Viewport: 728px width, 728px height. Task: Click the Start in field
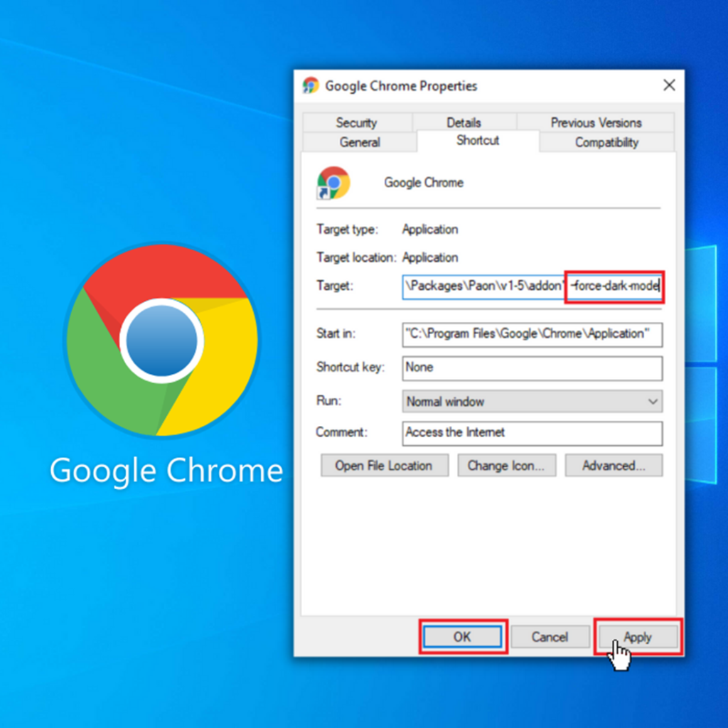click(x=532, y=334)
